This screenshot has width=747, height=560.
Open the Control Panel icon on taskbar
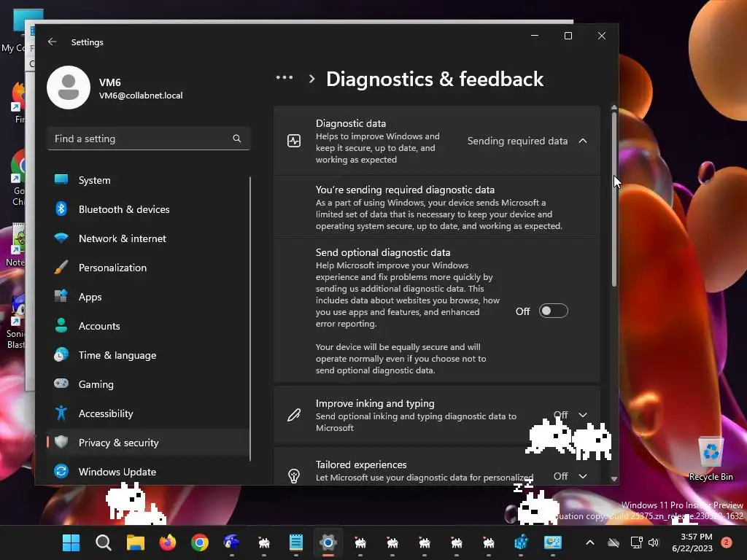pos(553,542)
